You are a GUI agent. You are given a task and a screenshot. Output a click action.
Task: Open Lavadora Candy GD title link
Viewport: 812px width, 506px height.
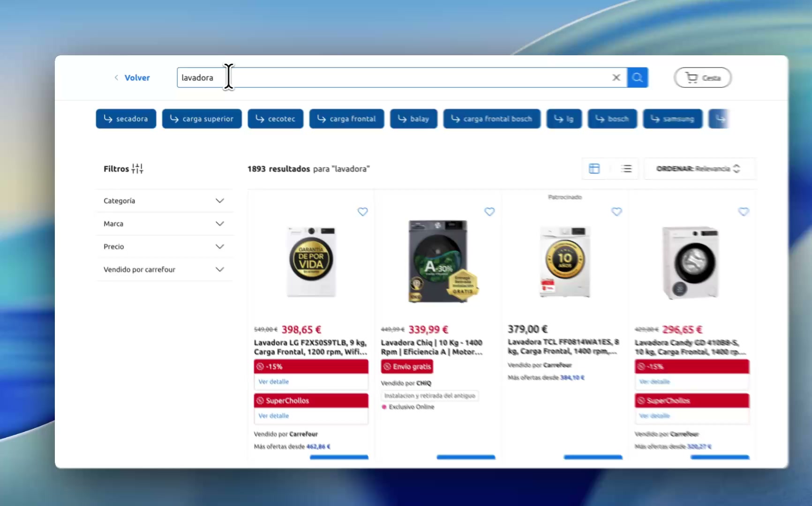(690, 347)
